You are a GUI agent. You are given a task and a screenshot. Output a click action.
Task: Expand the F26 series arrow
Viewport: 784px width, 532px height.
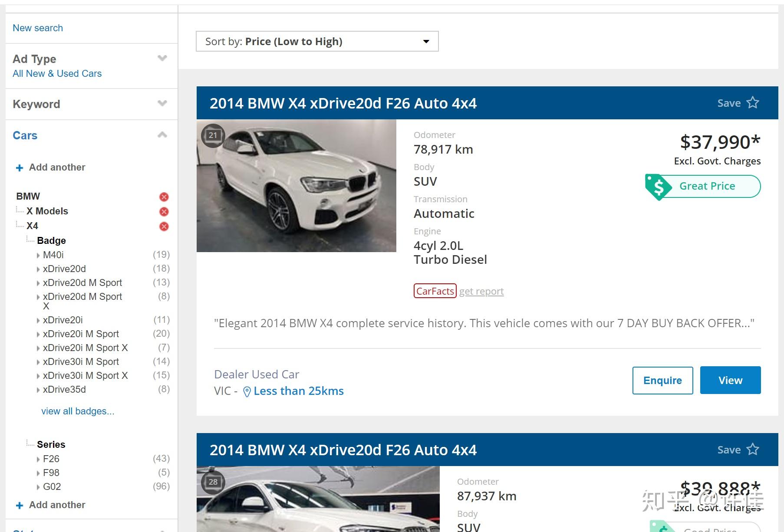(38, 460)
